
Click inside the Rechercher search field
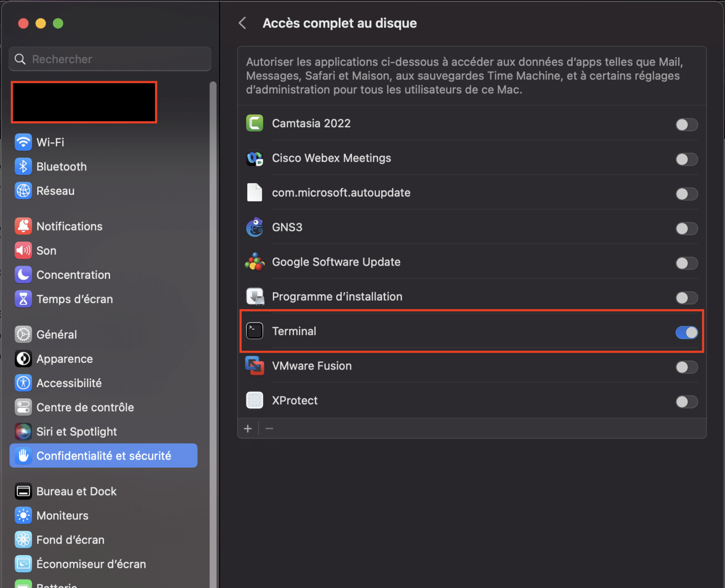pos(110,59)
